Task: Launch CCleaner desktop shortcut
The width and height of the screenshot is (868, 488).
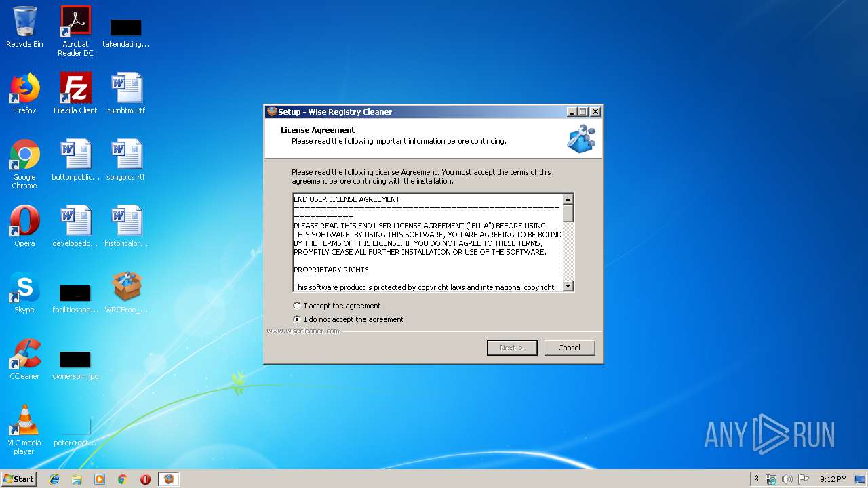Action: click(24, 359)
